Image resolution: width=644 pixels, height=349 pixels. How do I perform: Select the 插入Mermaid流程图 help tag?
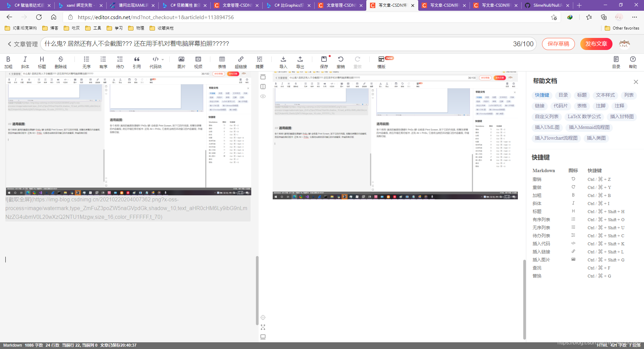coord(589,128)
